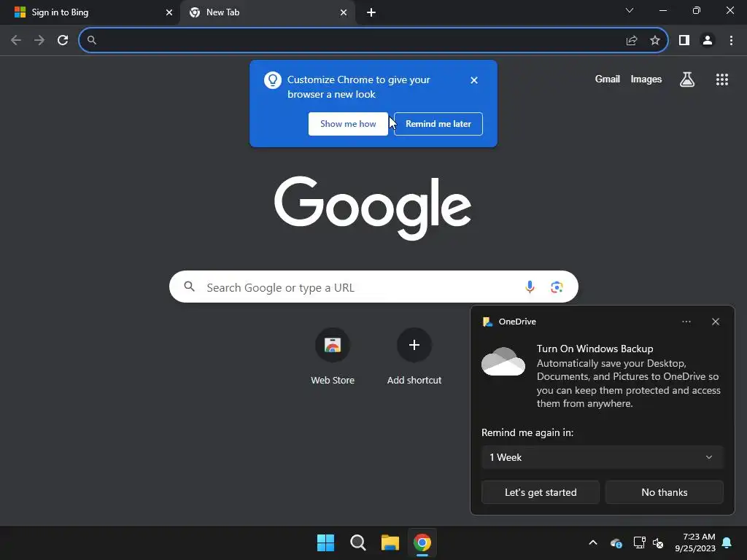Image resolution: width=747 pixels, height=560 pixels.
Task: Click the Chrome taskbar icon
Action: [422, 542]
